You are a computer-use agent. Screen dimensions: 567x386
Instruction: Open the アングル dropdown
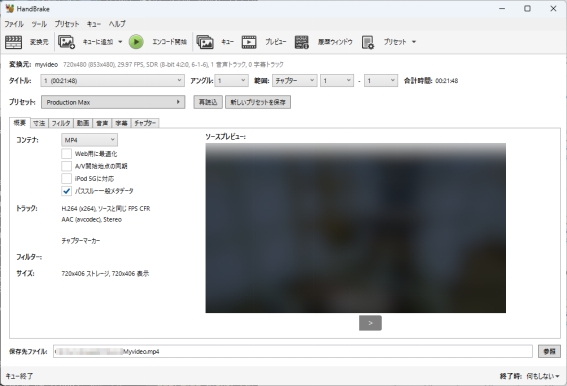(231, 81)
